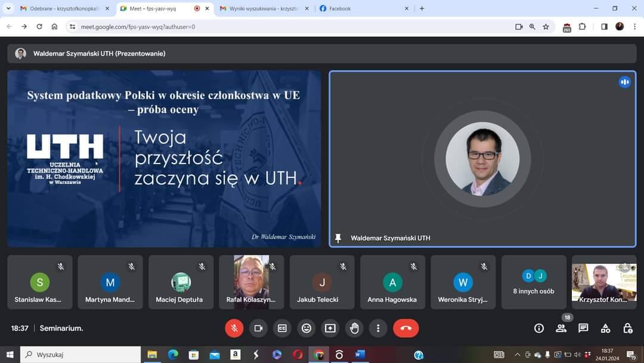Open Amazon app from taskbar
Viewport: 644px width, 363px height.
(x=236, y=355)
